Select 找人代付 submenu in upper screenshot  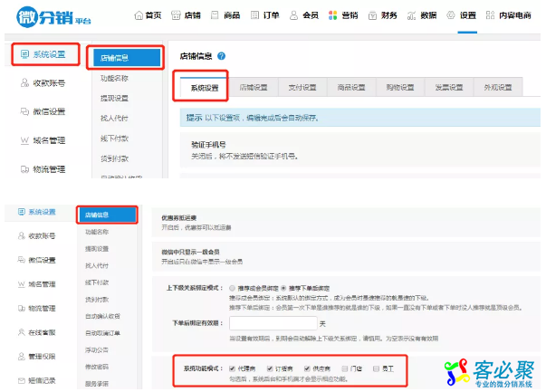tap(114, 119)
